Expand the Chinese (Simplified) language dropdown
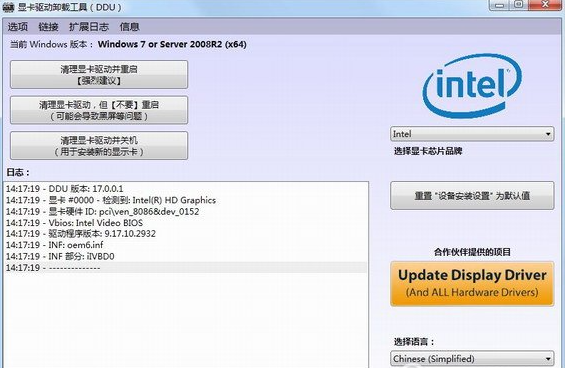This screenshot has width=565, height=368. tap(472, 359)
